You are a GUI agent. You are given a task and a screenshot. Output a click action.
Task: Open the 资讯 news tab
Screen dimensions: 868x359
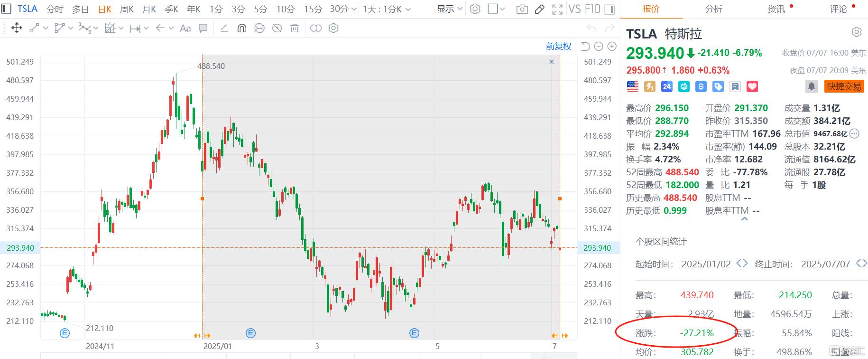776,9
